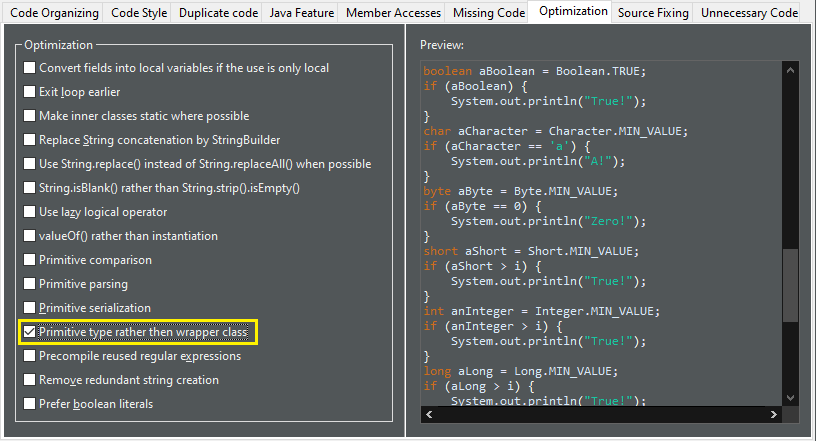The image size is (816, 441).
Task: Check Remove redundant string creation
Action: (30, 380)
